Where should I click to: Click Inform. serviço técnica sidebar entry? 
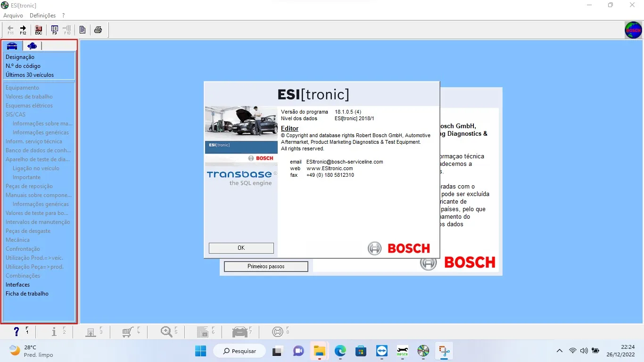pyautogui.click(x=34, y=141)
